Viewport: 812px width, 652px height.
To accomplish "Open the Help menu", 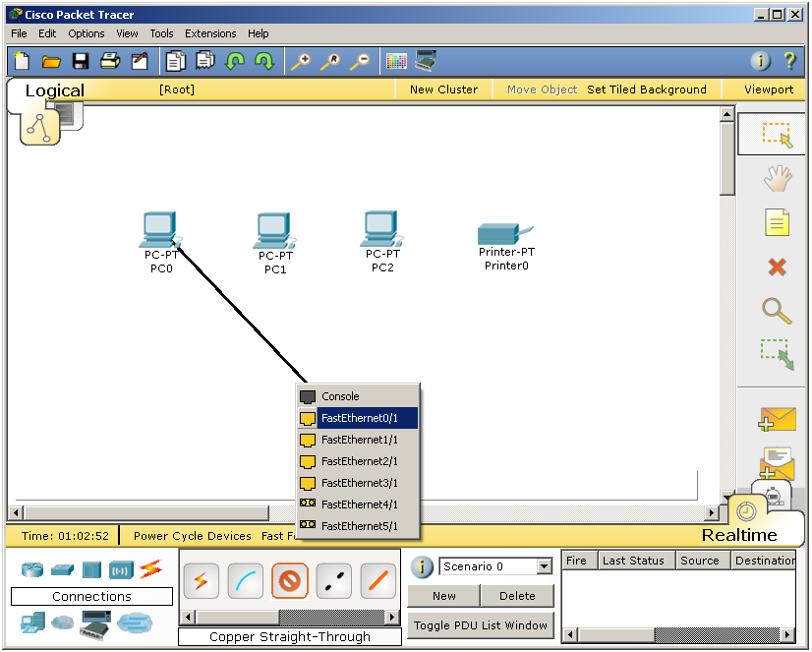I will coord(258,33).
